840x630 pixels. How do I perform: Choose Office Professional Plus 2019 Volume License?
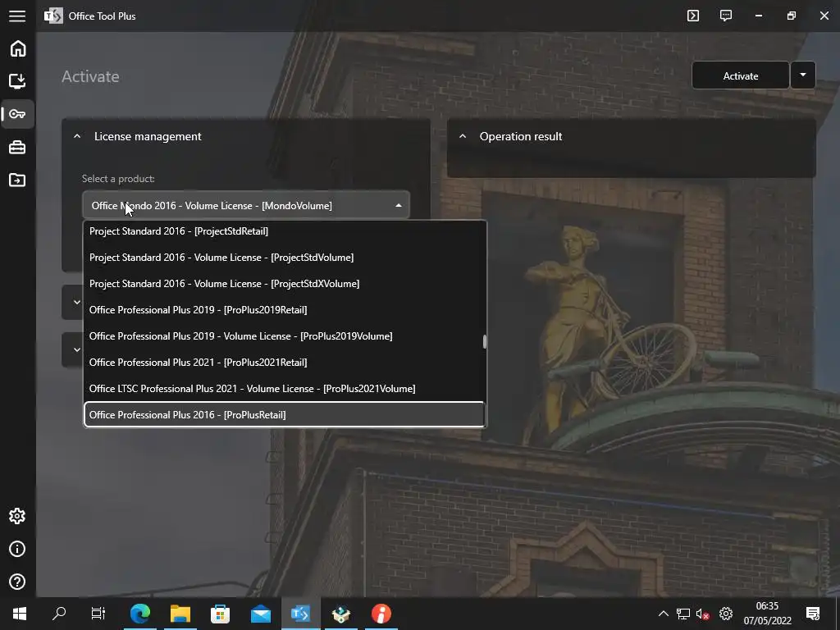click(x=284, y=336)
